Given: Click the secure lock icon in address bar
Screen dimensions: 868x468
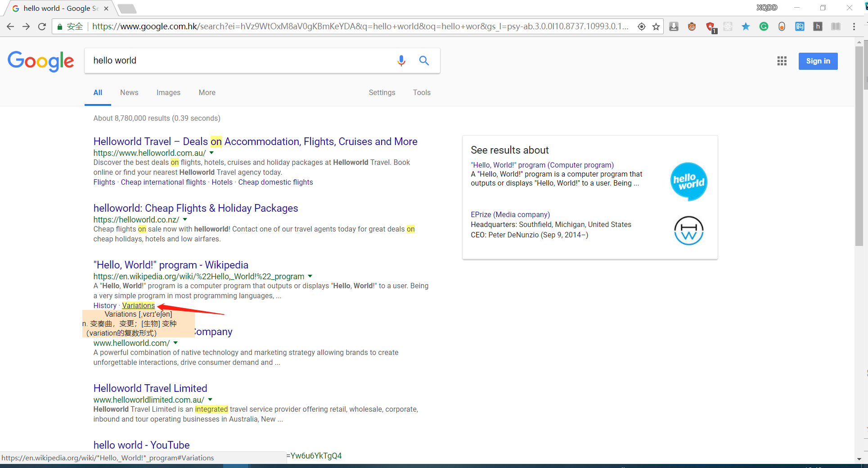Looking at the screenshot, I should [59, 27].
